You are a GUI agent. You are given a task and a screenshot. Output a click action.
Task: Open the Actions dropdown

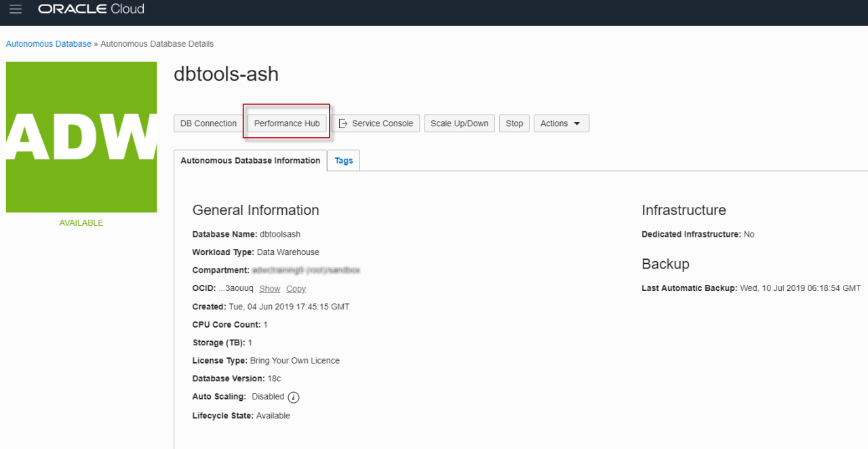[x=561, y=123]
